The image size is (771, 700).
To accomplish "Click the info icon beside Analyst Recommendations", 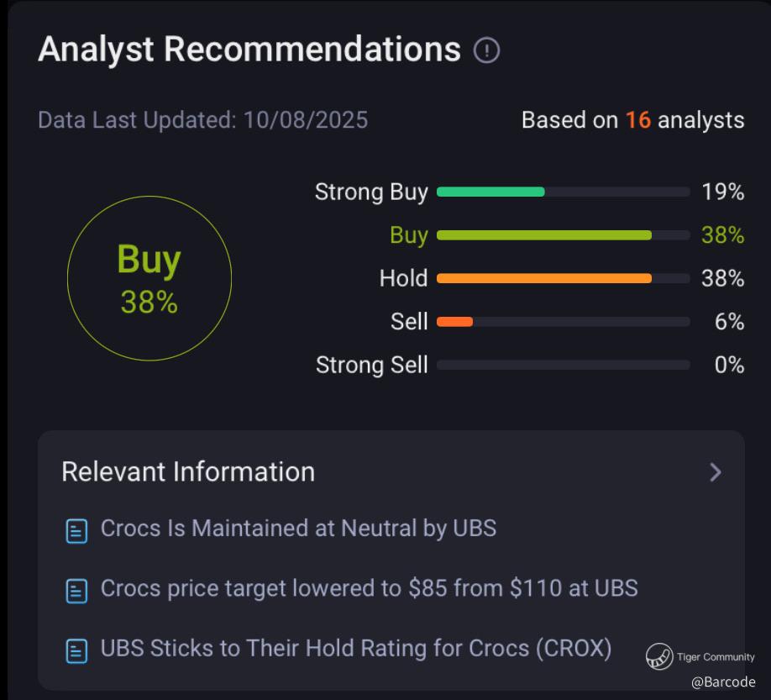I will click(487, 50).
